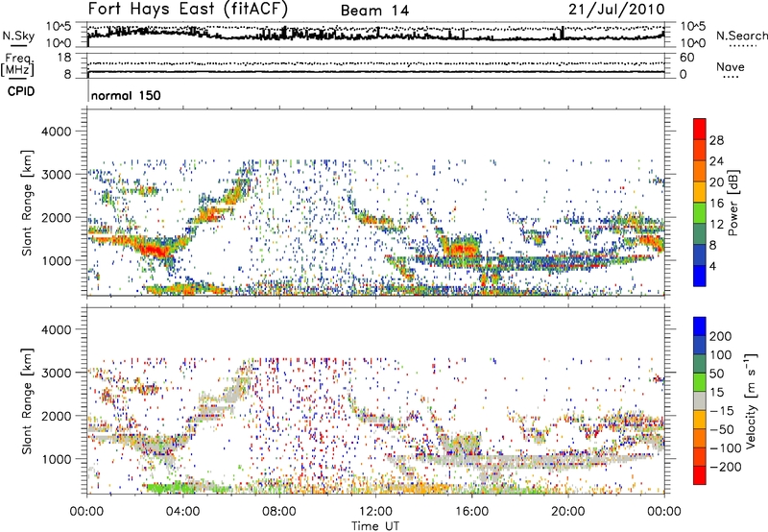This screenshot has height=532, width=768.
Task: Click the 'Time UT' axis title
Action: pyautogui.click(x=375, y=526)
